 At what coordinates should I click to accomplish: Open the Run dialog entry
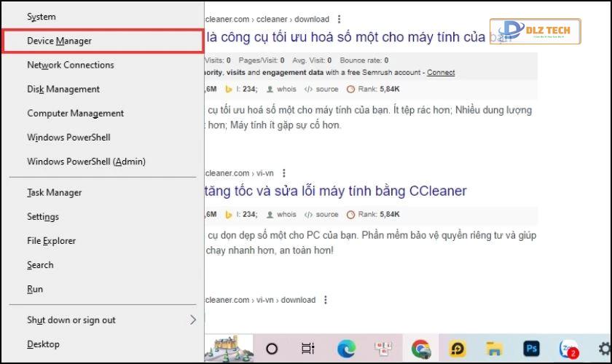[x=103, y=290]
